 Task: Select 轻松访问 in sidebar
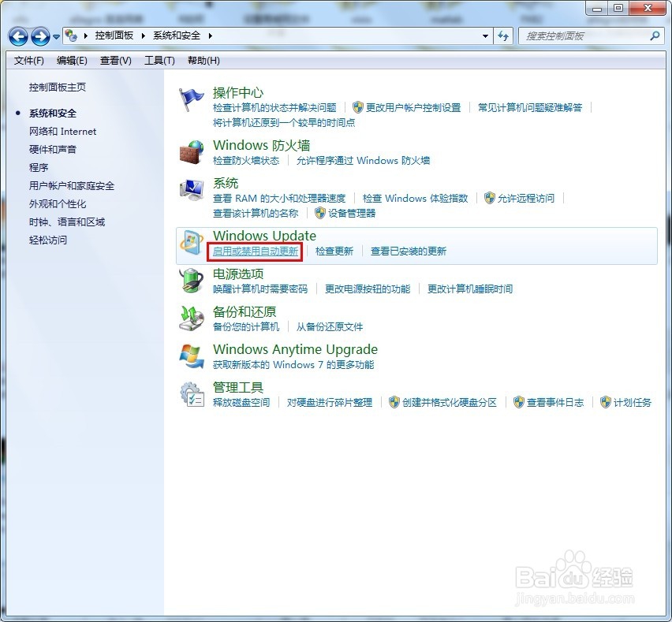[48, 240]
